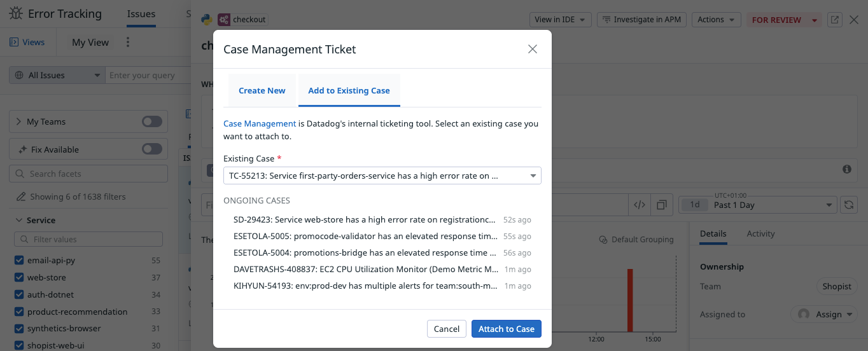The height and width of the screenshot is (351, 868).
Task: Open the Views panel icon
Action: [14, 43]
